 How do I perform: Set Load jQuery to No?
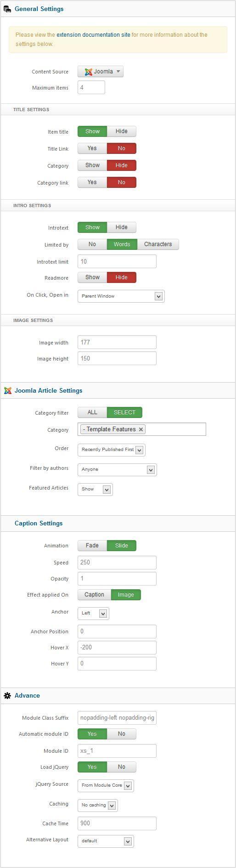coord(122,767)
